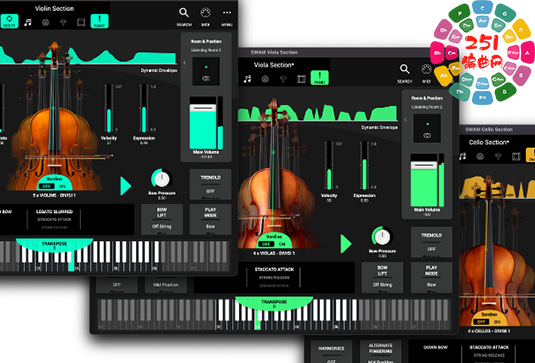Toggle Tremolo in the Violin Section

[211, 184]
